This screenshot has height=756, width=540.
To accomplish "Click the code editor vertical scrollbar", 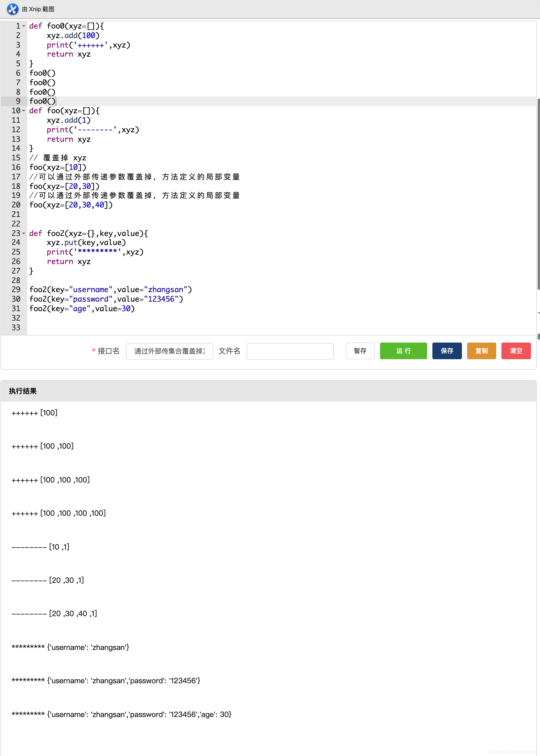I will click(x=538, y=194).
